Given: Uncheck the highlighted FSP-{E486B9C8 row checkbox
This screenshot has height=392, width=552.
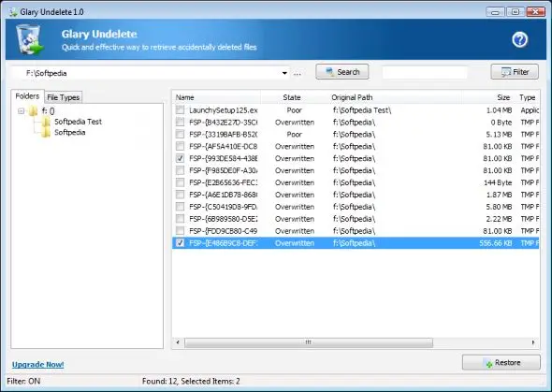Looking at the screenshot, I should 180,243.
